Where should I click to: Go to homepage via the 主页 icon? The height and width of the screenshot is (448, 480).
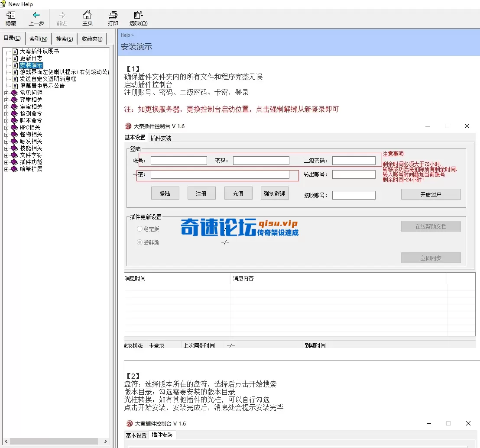tap(87, 18)
